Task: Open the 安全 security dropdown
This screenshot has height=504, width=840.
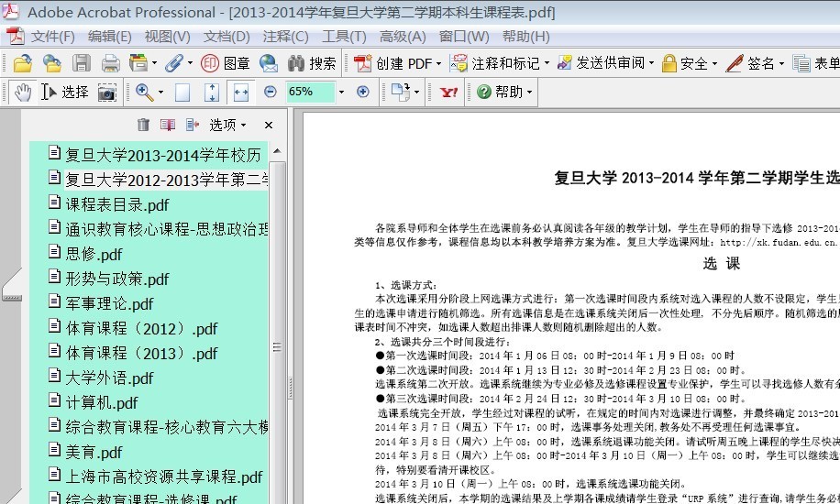Action: (688, 63)
